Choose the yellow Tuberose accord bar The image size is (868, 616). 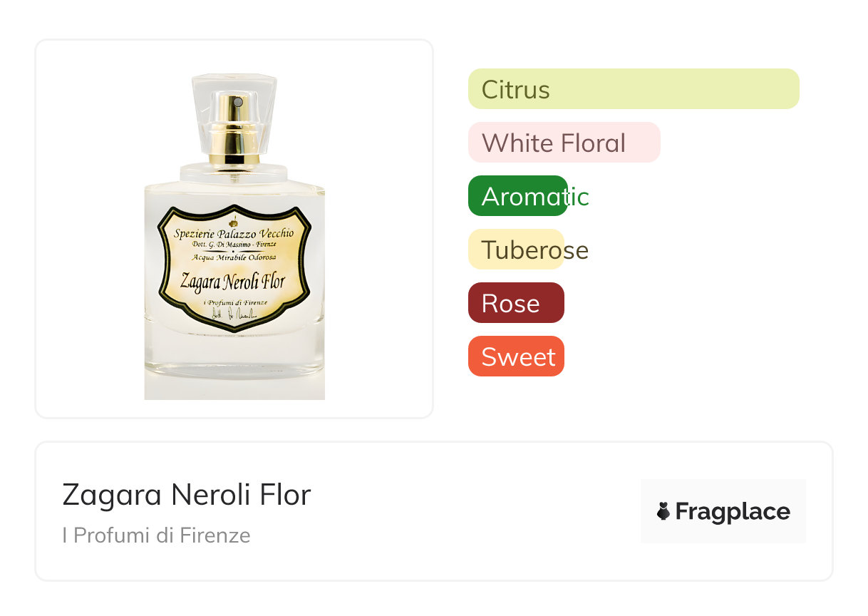[x=516, y=250]
